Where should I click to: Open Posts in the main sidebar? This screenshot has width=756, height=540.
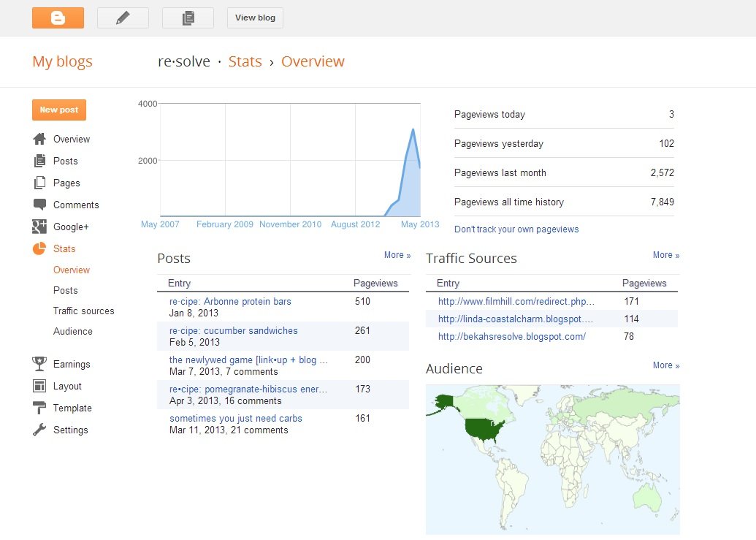pos(65,161)
